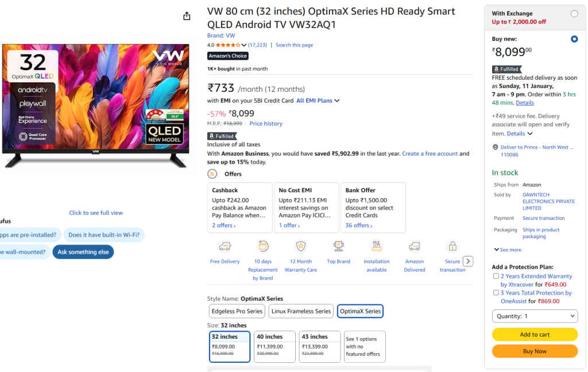
Task: Select the With Exchange option
Action: (x=574, y=13)
